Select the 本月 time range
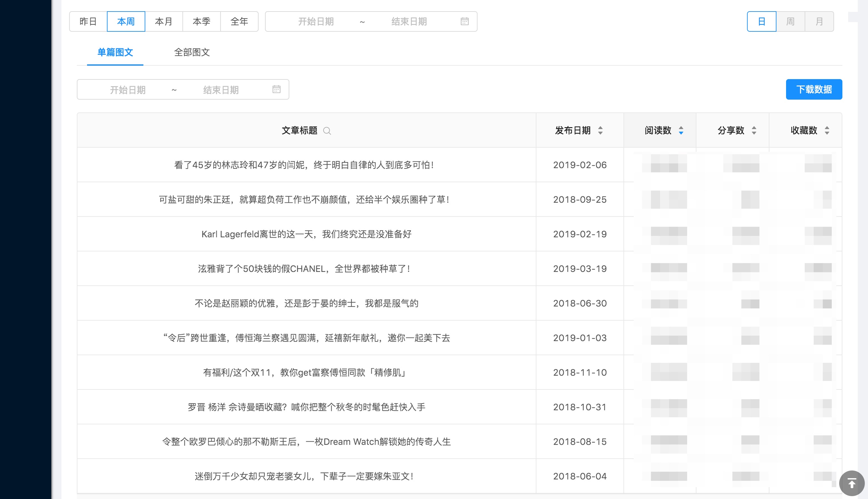 click(164, 21)
